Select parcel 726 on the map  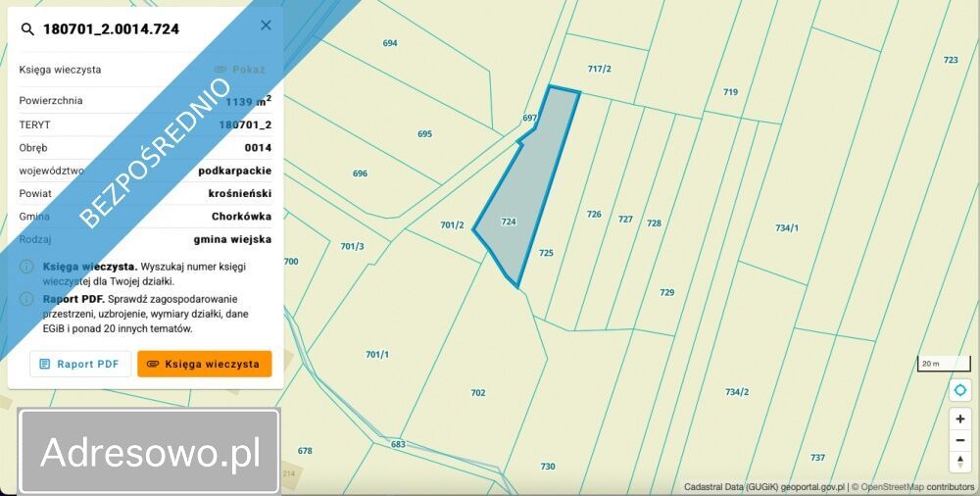(x=594, y=214)
